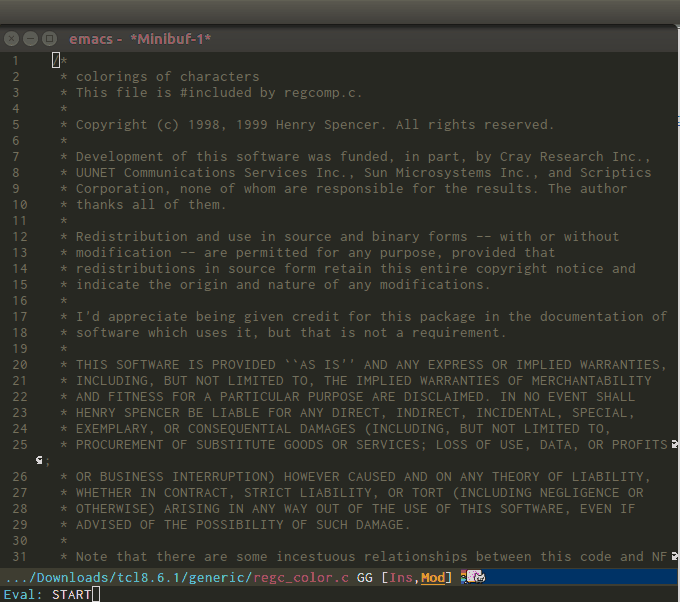The width and height of the screenshot is (680, 602).
Task: Click line number 16 in the margin
Action: [20, 301]
